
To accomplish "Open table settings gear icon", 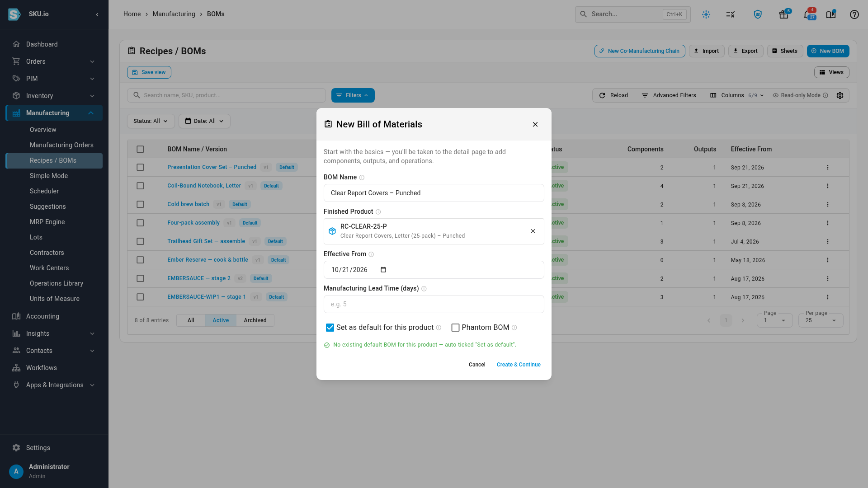I will [x=840, y=95].
